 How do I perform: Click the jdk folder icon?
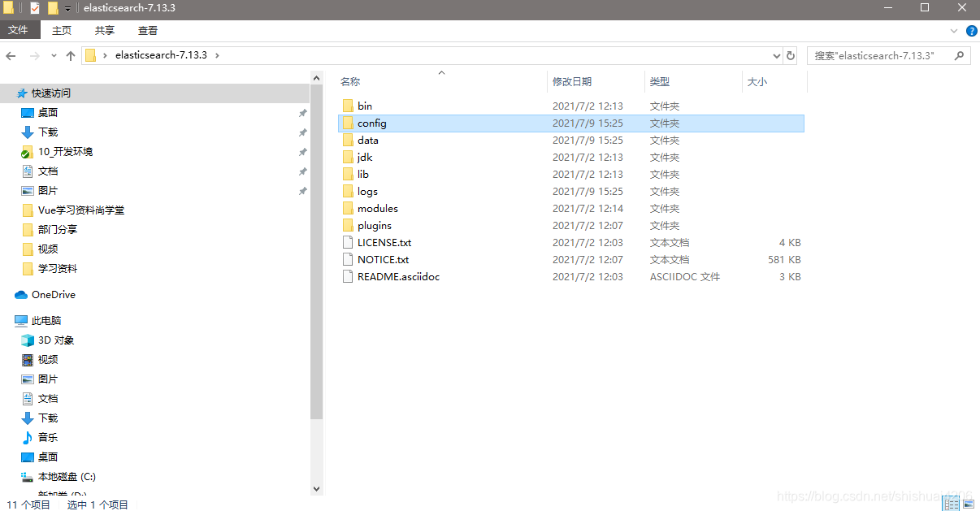348,157
